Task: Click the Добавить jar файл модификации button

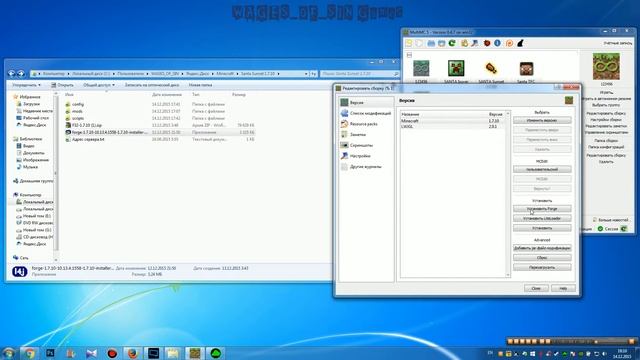Action: pos(542,248)
